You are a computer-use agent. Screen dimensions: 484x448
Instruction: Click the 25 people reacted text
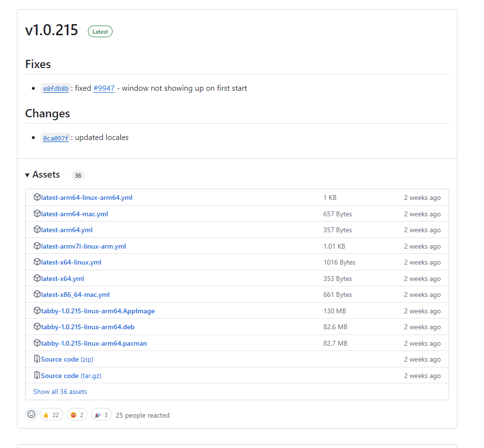pos(142,415)
